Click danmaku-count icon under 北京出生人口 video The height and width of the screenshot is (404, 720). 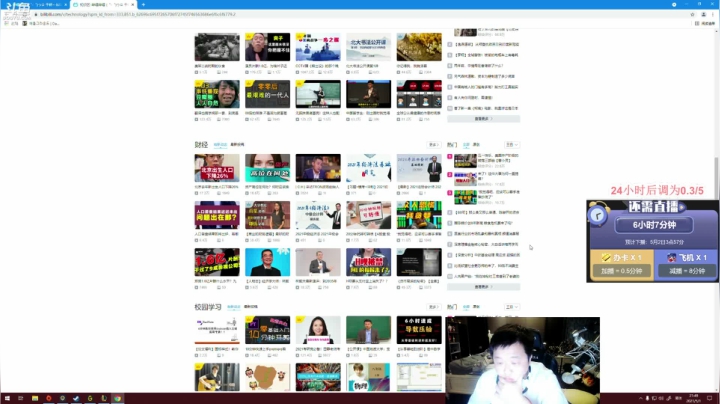coord(219,193)
